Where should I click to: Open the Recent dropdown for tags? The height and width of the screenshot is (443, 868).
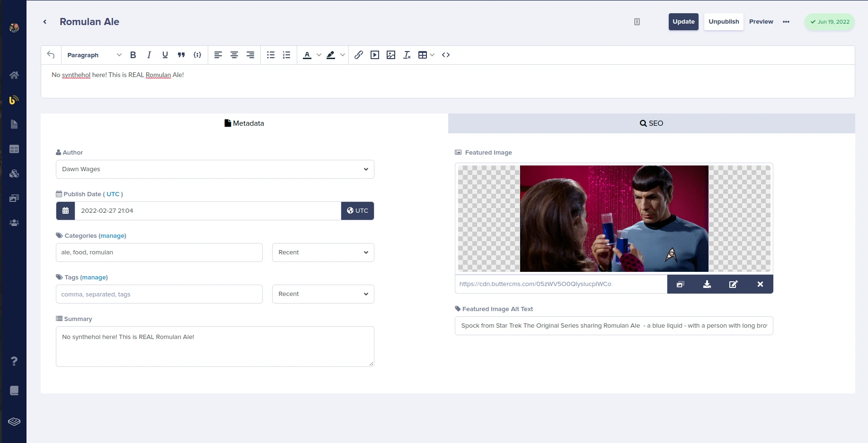coord(323,294)
